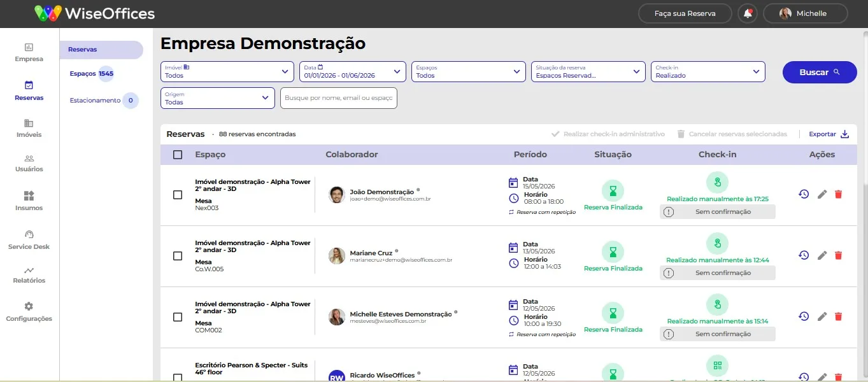This screenshot has height=382, width=868.
Task: Select Estacionamento submenu item
Action: [x=103, y=100]
